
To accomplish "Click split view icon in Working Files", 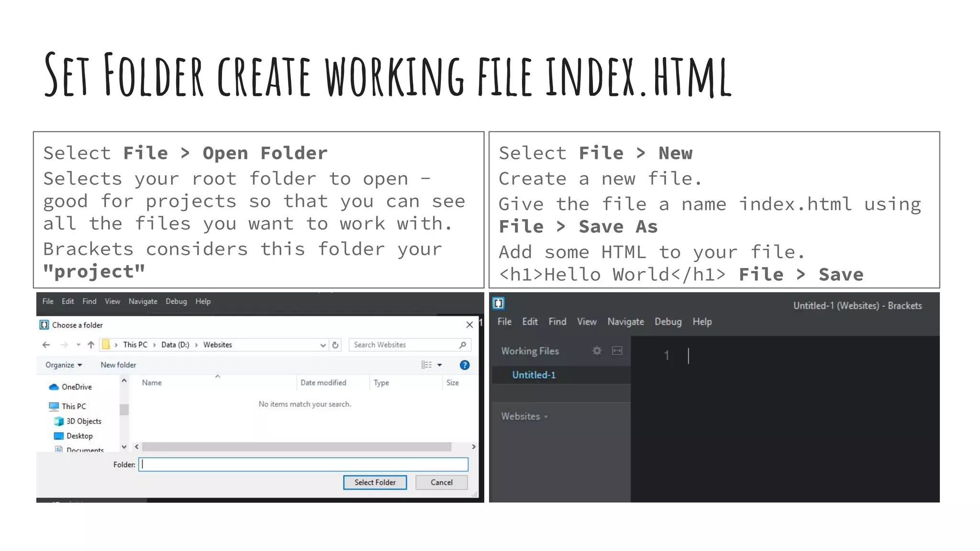I will point(617,351).
